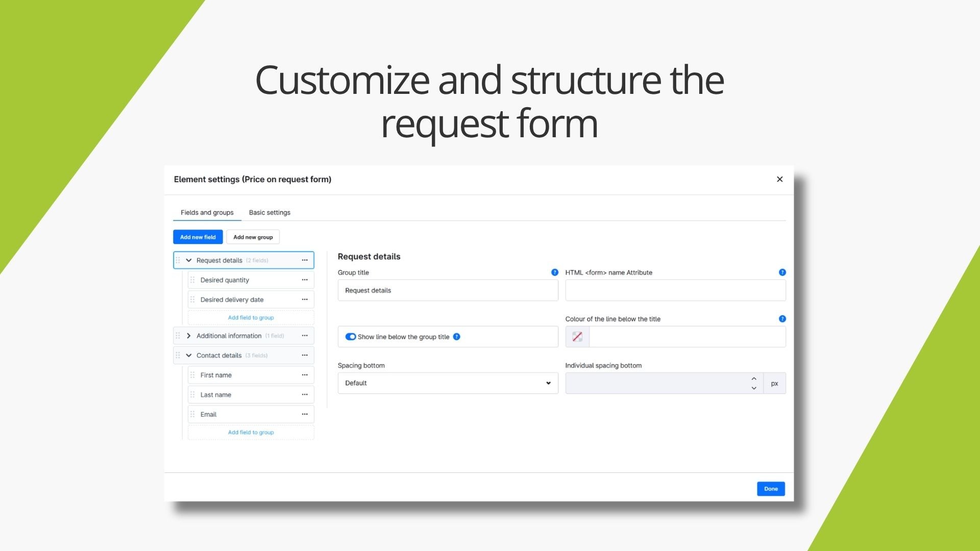This screenshot has width=980, height=551.
Task: Open Additional information group options menu
Action: (x=305, y=336)
